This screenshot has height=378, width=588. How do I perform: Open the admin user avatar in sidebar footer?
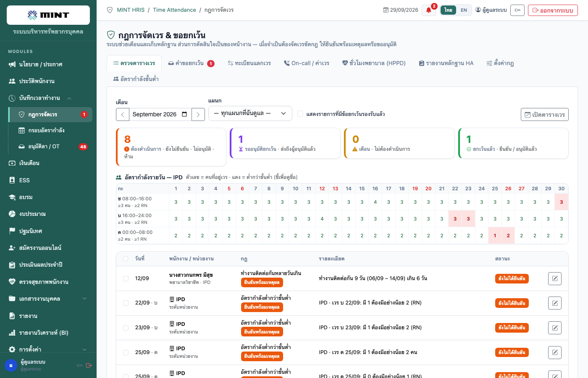click(x=11, y=365)
